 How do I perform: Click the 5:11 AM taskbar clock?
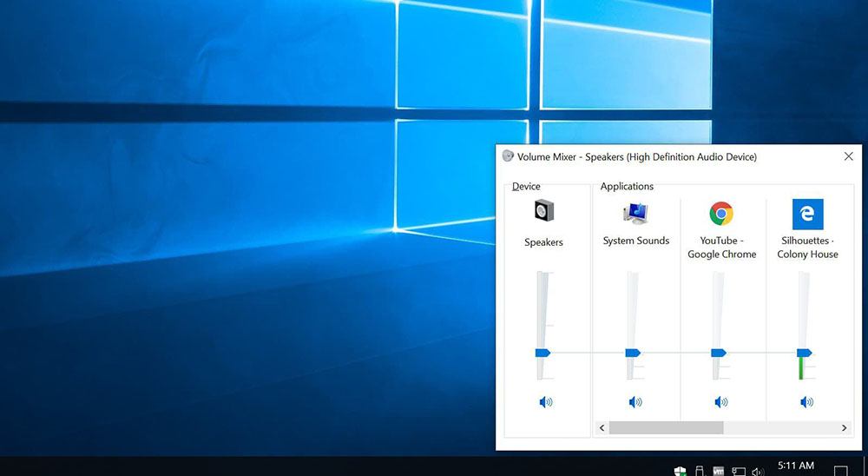[x=796, y=467]
